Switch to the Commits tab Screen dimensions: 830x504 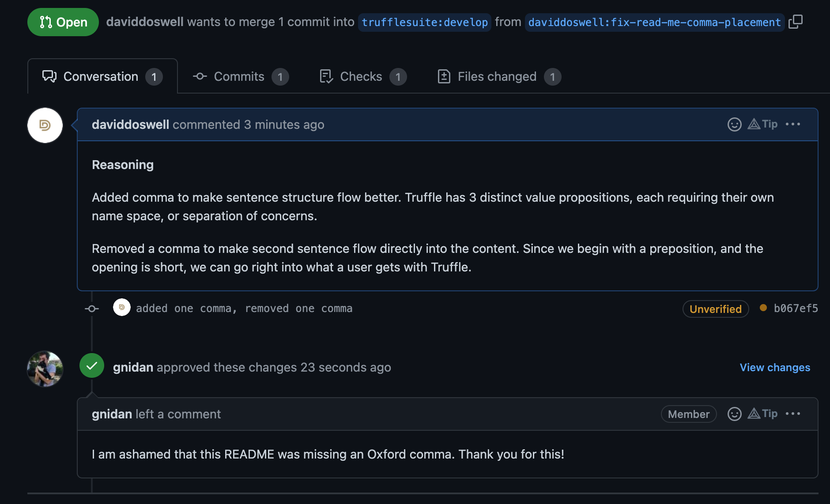(x=238, y=76)
